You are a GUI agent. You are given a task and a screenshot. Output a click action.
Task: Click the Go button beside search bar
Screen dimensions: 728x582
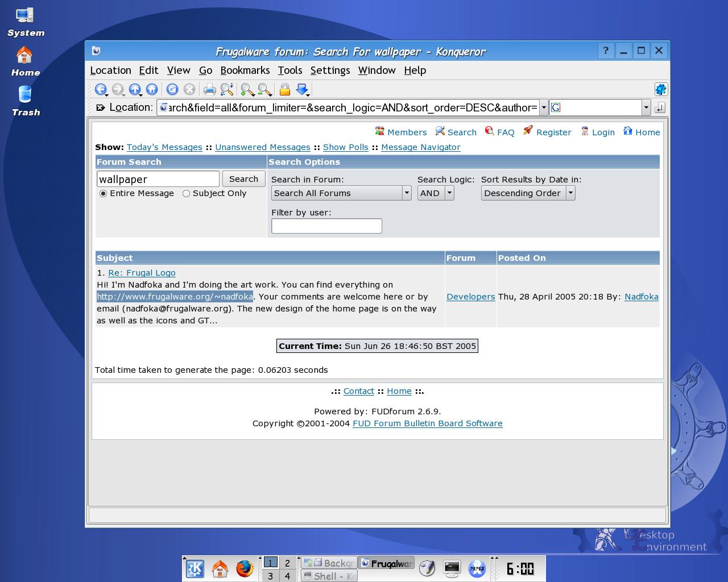pos(660,107)
